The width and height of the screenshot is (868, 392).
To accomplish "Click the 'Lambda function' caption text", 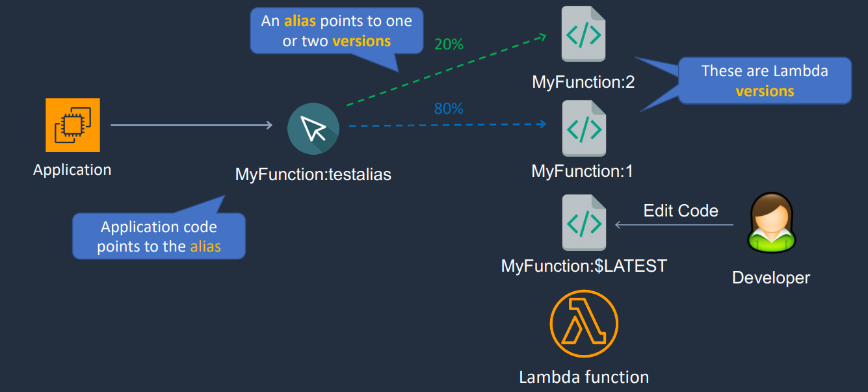I will pyautogui.click(x=584, y=377).
